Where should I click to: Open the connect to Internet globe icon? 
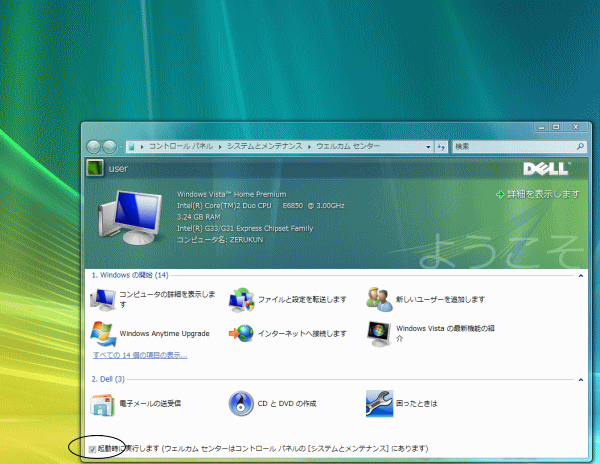pos(241,334)
